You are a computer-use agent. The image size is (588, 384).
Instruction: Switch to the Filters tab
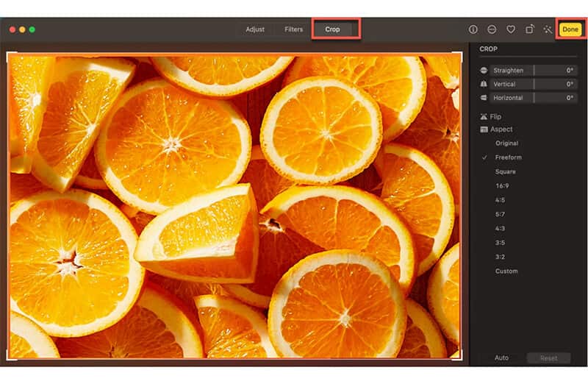point(293,29)
